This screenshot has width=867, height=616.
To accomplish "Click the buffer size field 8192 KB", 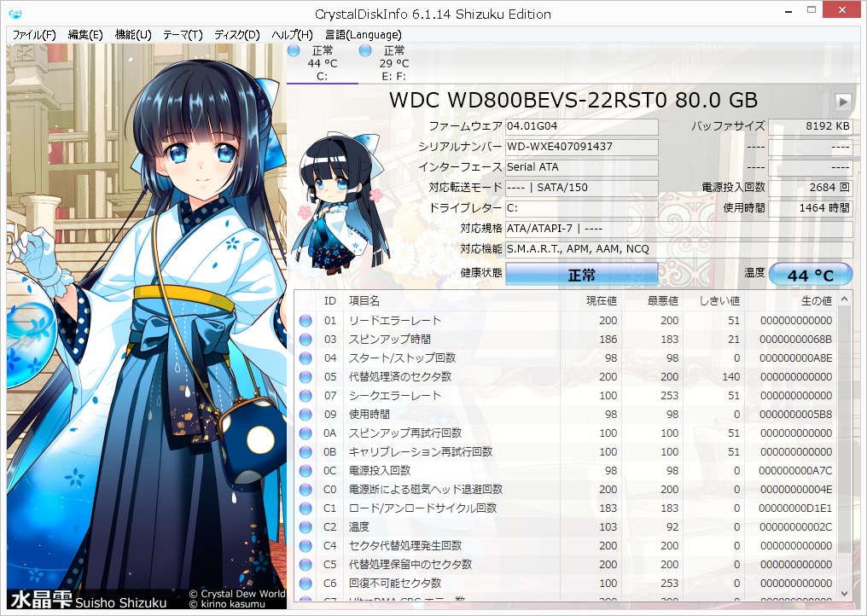I will click(811, 126).
